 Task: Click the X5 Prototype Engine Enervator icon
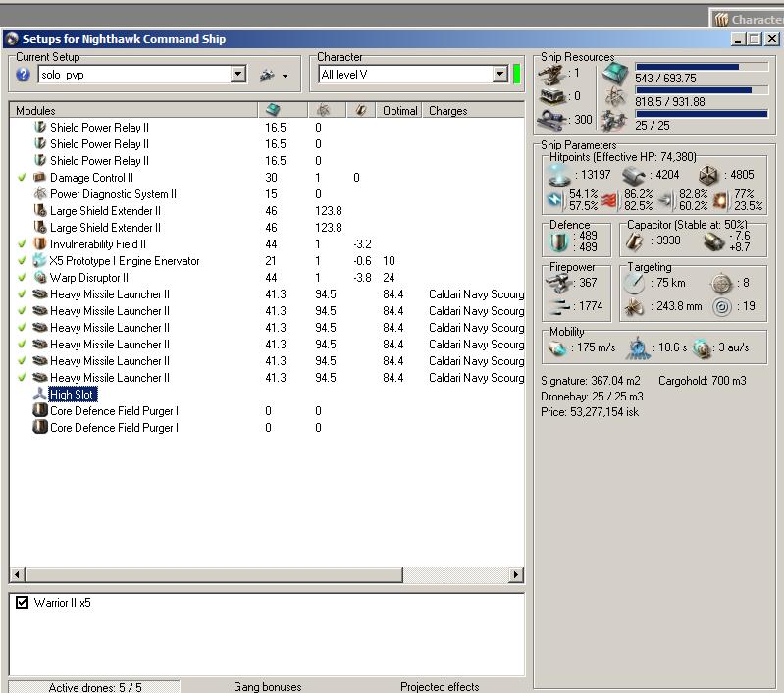[x=39, y=261]
